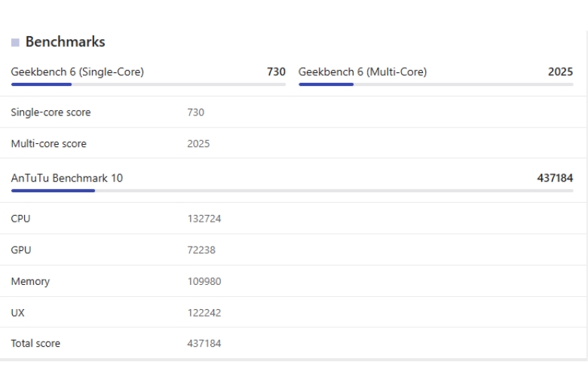The image size is (588, 392).
Task: Click the 2025 value in Multi-core score row
Action: [x=198, y=144]
